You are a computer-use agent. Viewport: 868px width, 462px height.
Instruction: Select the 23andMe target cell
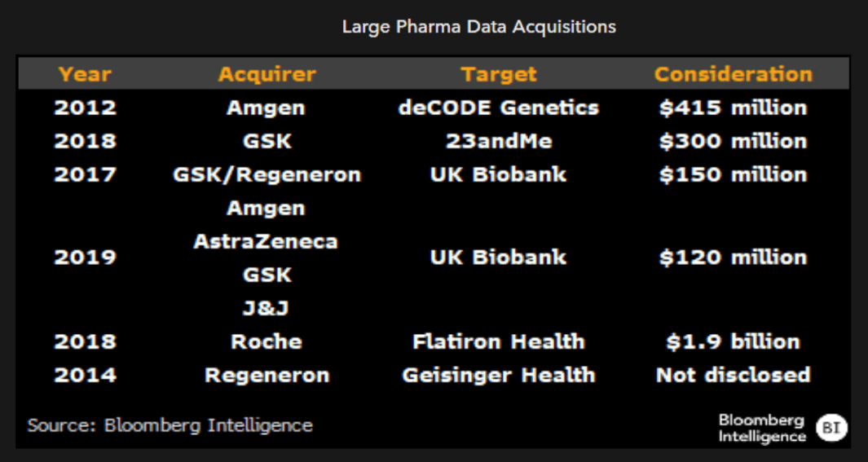tap(499, 141)
